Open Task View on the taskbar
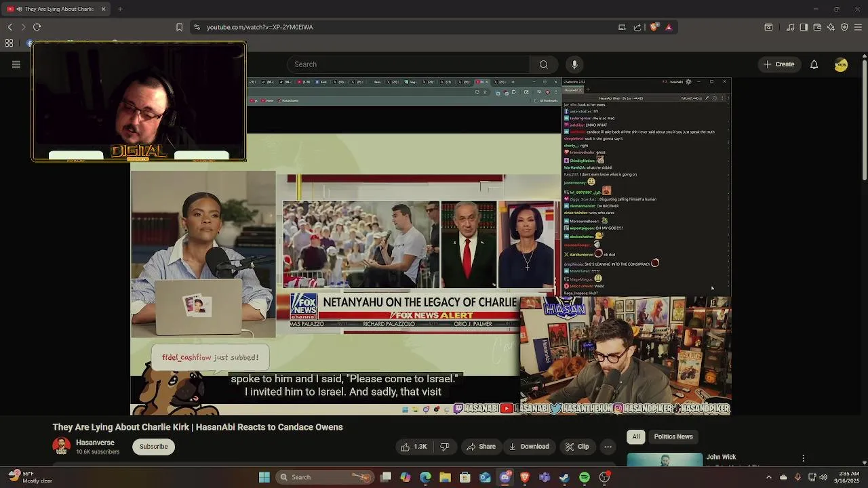Screen dimensions: 868x488 386,477
